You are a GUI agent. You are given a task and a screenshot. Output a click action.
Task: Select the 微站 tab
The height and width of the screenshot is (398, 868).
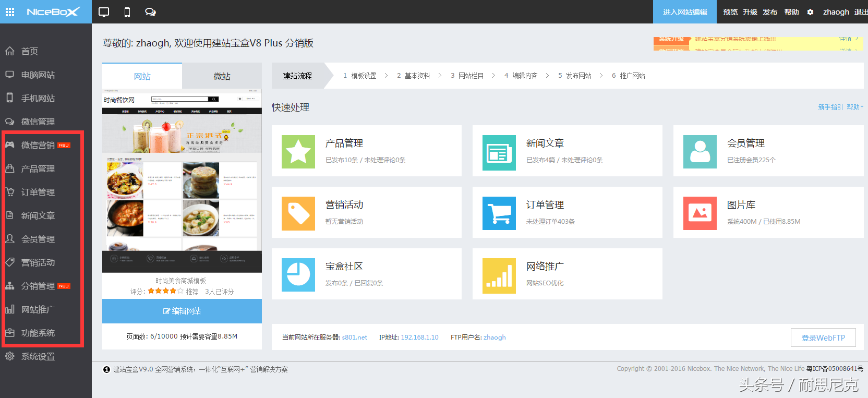pos(222,76)
